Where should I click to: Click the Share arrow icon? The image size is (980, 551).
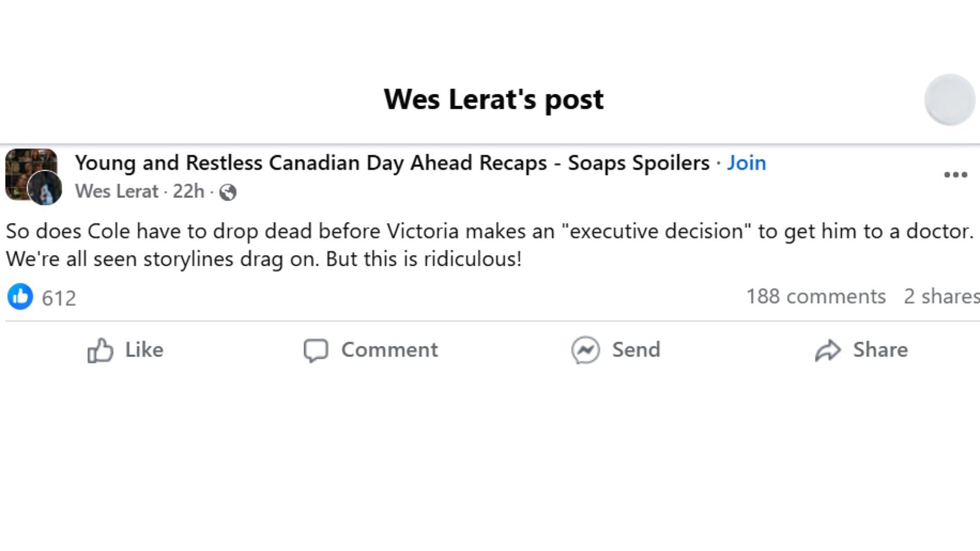pos(827,350)
